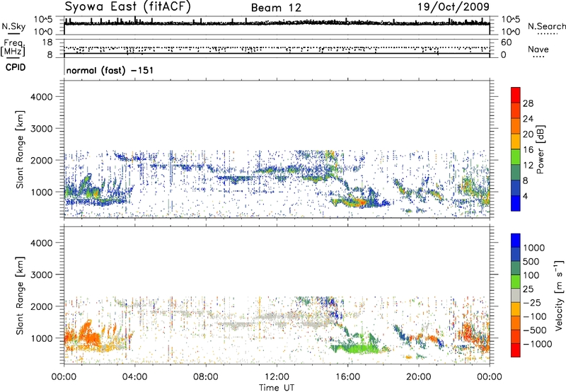Click the orange velocity echo cluster near 01:00

click(x=85, y=335)
